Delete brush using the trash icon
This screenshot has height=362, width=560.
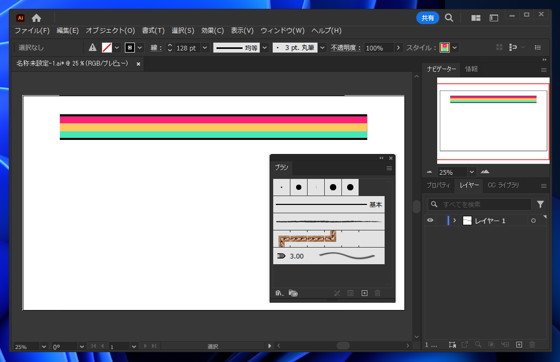pos(378,293)
